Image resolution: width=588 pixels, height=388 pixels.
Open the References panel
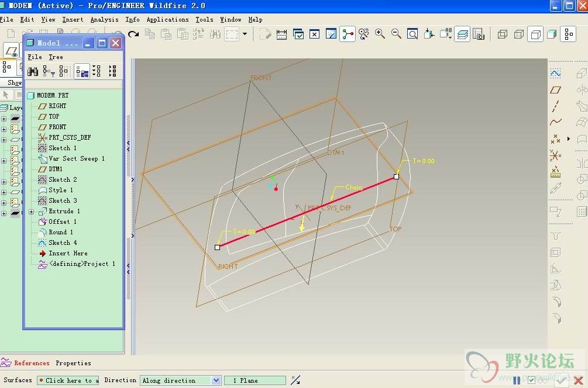32,363
